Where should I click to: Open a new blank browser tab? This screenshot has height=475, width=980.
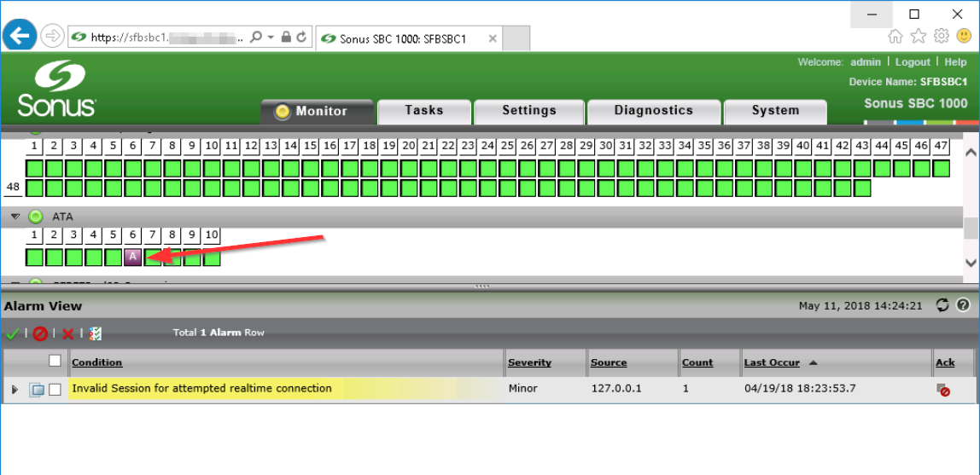(x=516, y=38)
